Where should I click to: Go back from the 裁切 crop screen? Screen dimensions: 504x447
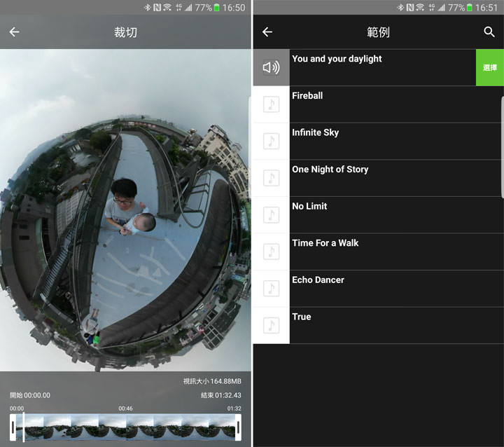[15, 32]
